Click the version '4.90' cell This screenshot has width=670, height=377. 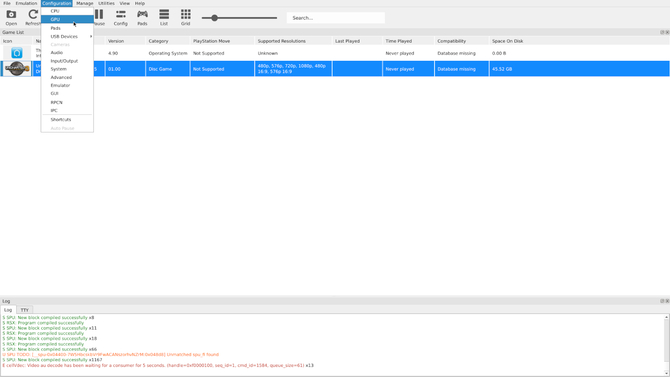[125, 53]
